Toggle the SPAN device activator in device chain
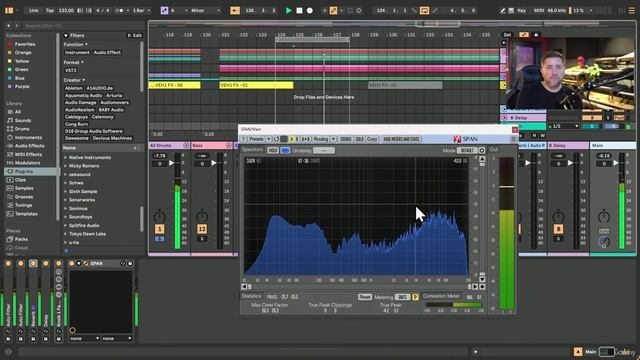Viewport: 640px width, 360px height. click(x=72, y=264)
